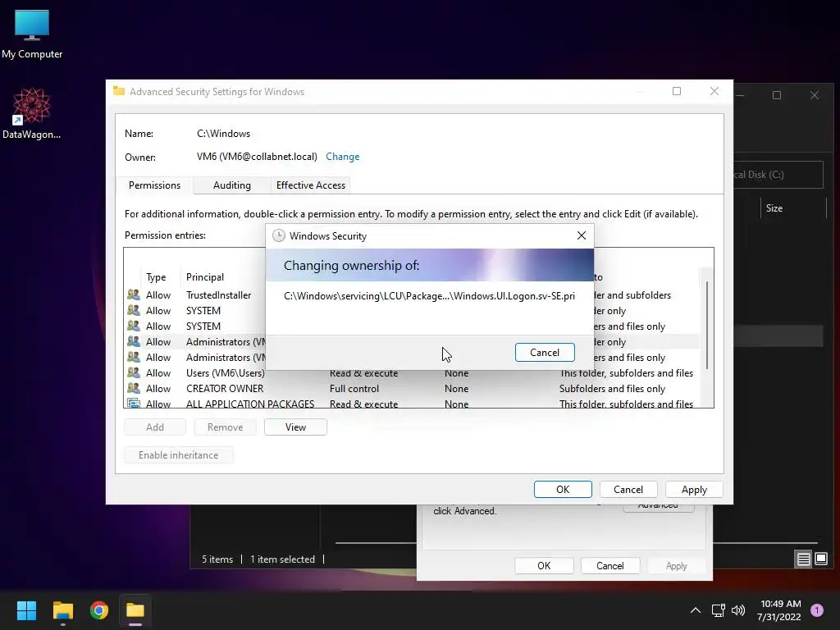
Task: Close the Windows Security dialog
Action: (582, 235)
